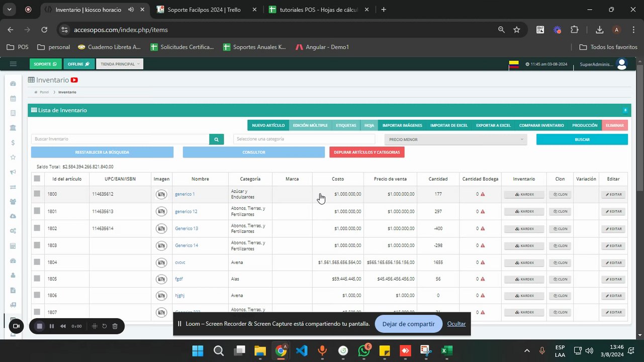644x362 pixels.
Task: Open the star icon in sidebar
Action: coord(13,157)
